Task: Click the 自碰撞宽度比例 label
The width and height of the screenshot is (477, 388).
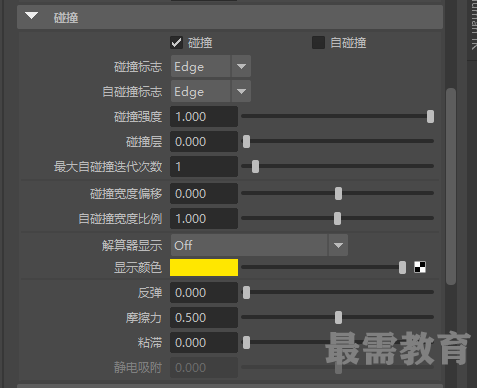Action: [x=120, y=219]
